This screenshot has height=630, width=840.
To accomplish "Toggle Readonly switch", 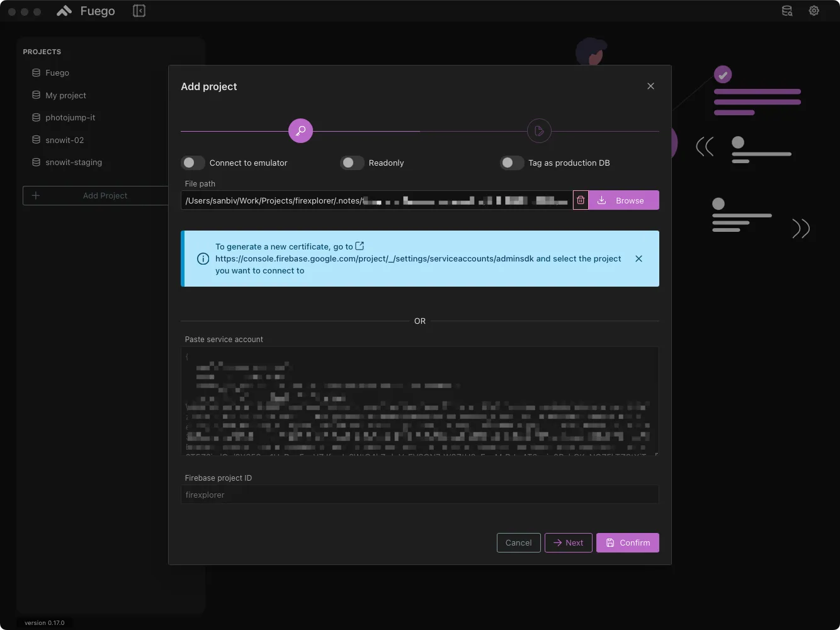I will [353, 163].
